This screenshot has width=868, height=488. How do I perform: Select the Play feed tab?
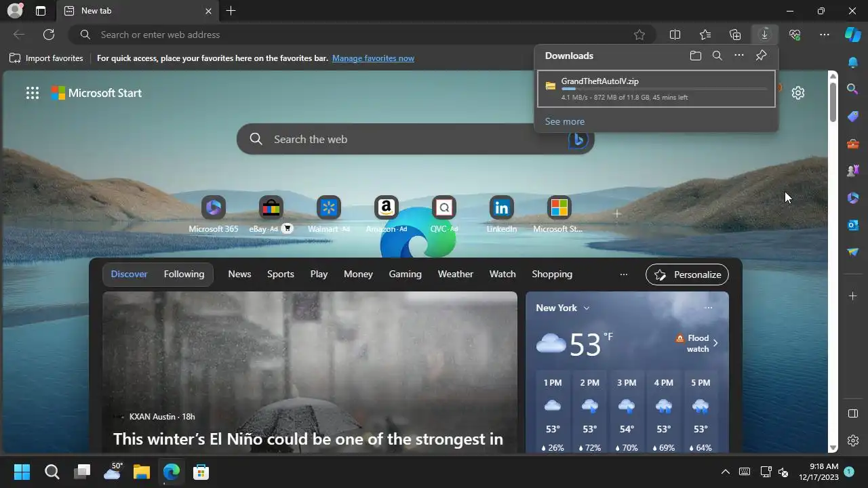319,274
